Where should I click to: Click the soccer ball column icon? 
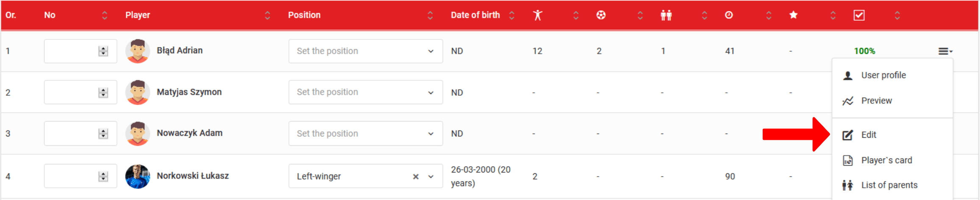click(x=601, y=15)
